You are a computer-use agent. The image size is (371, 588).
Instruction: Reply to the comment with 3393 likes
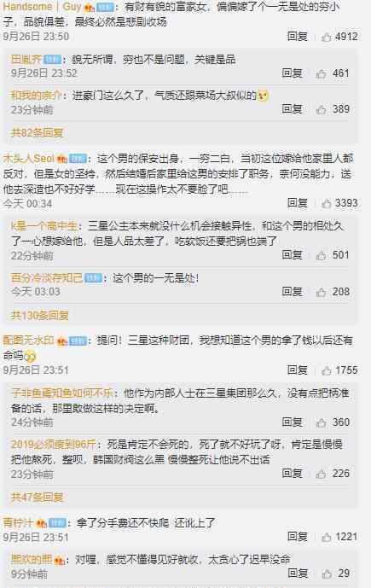(297, 203)
